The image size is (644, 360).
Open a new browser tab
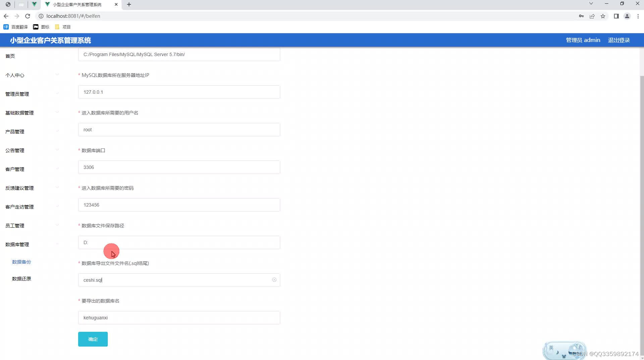pos(129,4)
